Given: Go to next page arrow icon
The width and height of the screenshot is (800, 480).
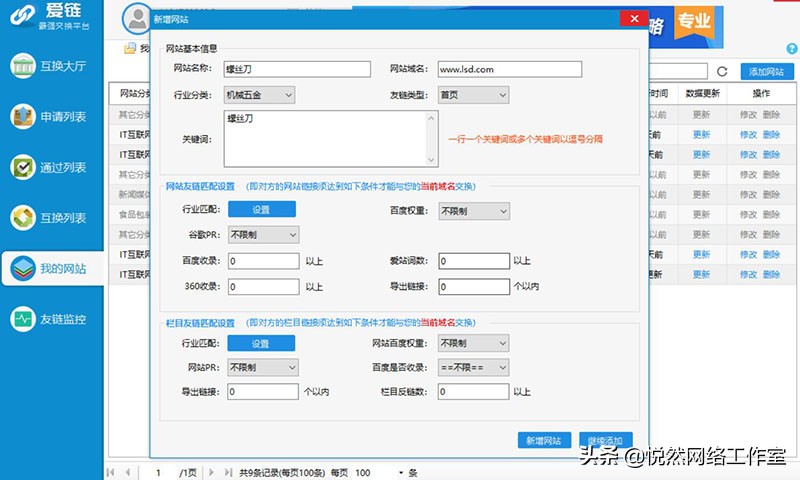Looking at the screenshot, I should point(211,473).
